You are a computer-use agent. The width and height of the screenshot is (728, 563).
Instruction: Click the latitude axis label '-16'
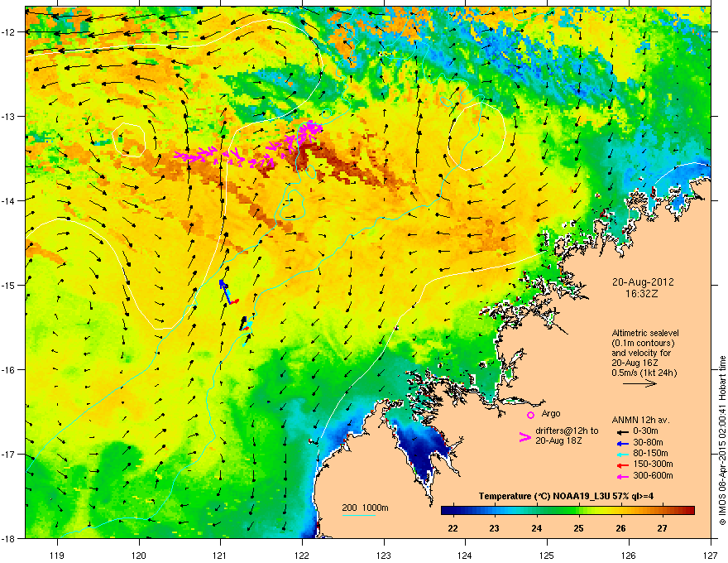[x=8, y=370]
